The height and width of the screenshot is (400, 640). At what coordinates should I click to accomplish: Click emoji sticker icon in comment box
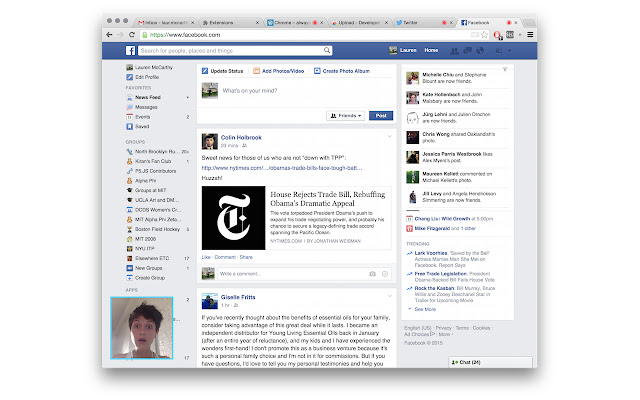(385, 274)
